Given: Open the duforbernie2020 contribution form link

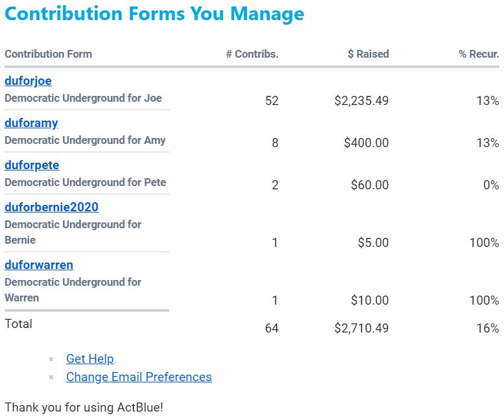Looking at the screenshot, I should coord(51,207).
